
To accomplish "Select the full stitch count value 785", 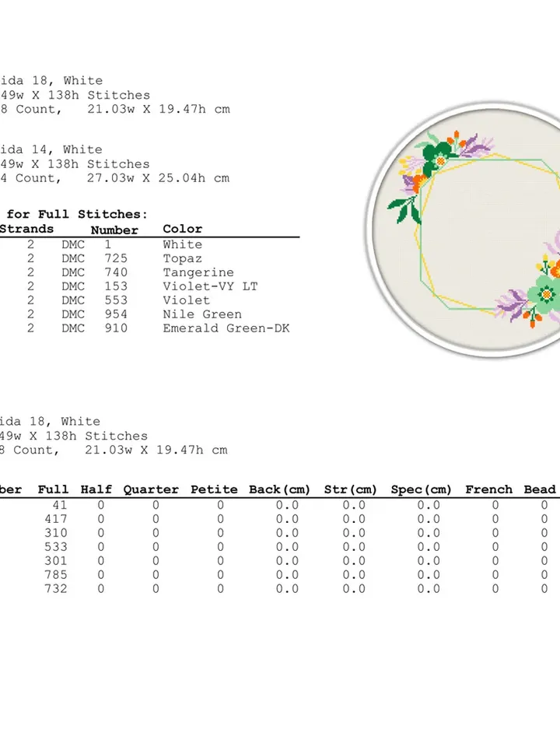I will [x=56, y=575].
